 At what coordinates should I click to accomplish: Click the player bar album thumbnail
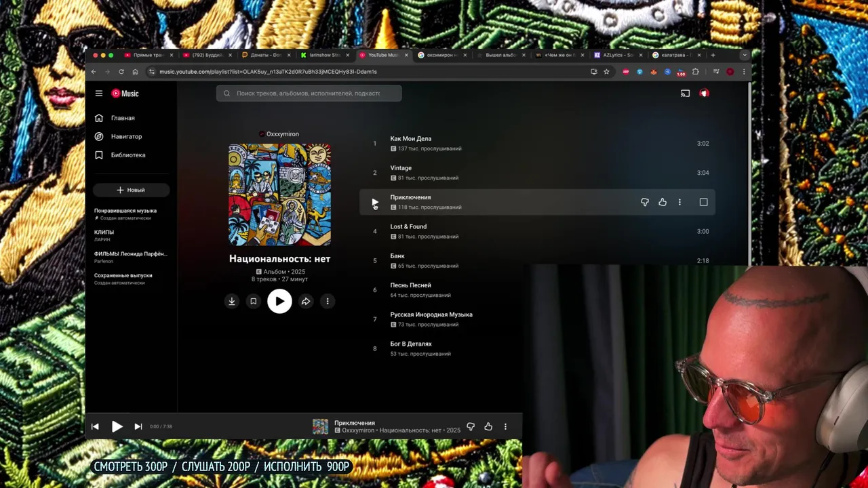click(x=320, y=426)
